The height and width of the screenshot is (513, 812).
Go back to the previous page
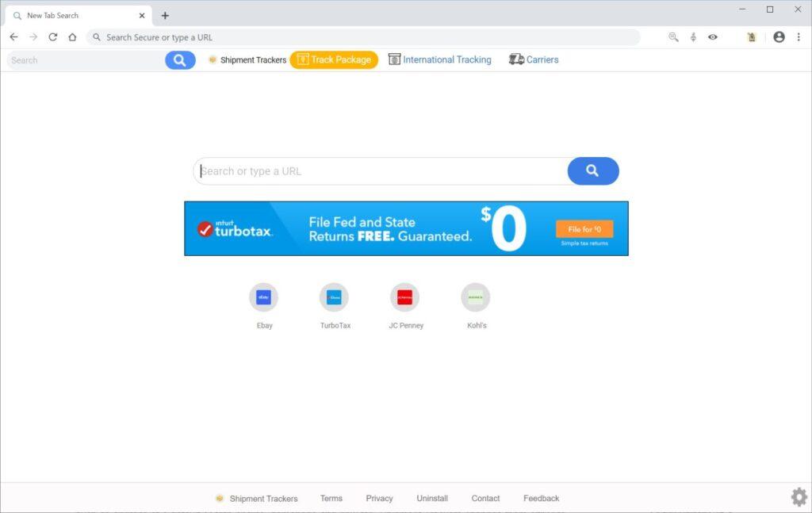click(x=14, y=37)
